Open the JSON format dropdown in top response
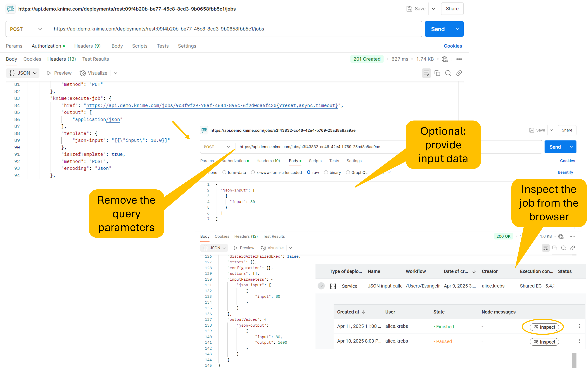Screen dimensions: 588x369 (x=23, y=73)
